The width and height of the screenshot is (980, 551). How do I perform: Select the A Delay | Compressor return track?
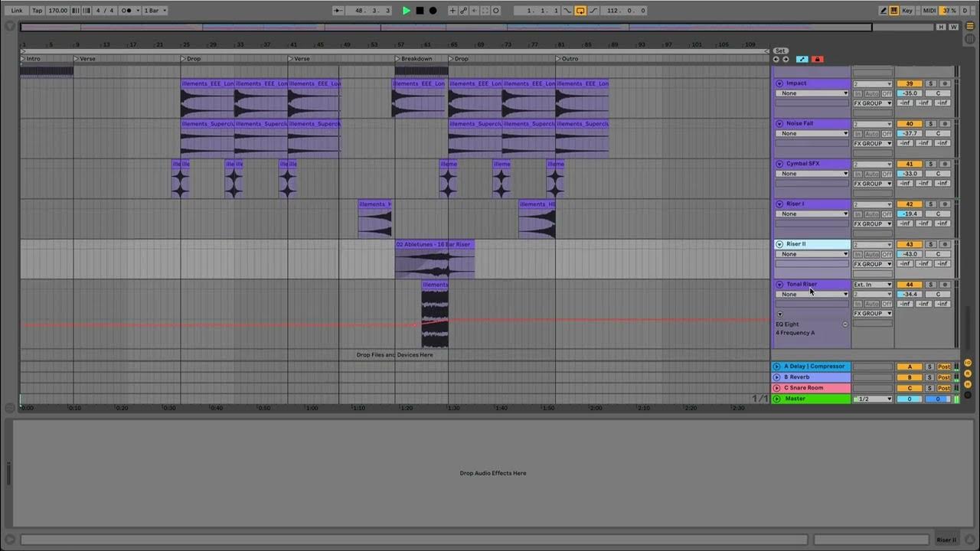point(811,367)
